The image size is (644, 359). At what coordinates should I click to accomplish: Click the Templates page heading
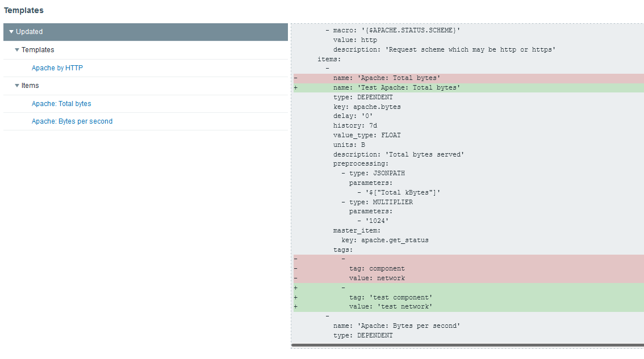pyautogui.click(x=23, y=10)
